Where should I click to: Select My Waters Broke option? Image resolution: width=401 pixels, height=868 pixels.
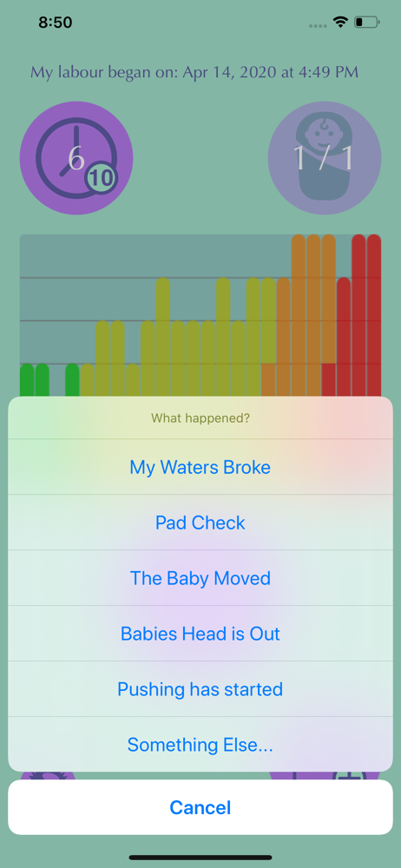[x=200, y=467]
